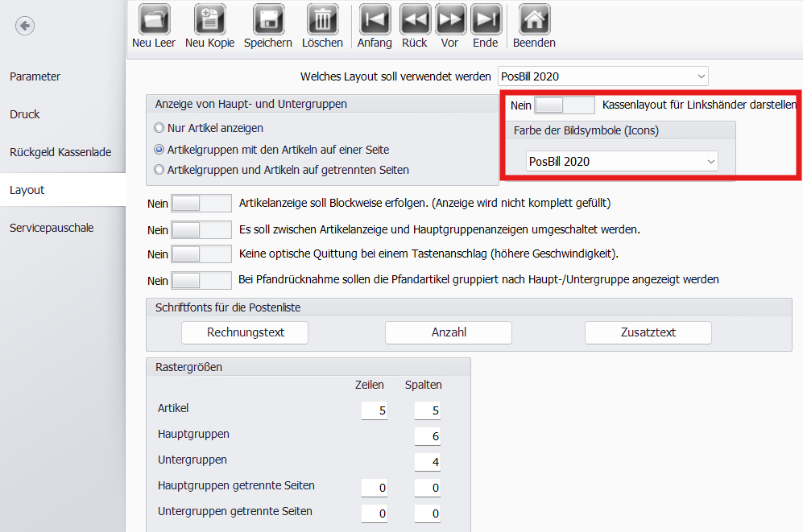Image resolution: width=803 pixels, height=532 pixels.
Task: Choose 'Artikelgruppen und Artikeln auf getrennten Seiten'
Action: coord(159,170)
